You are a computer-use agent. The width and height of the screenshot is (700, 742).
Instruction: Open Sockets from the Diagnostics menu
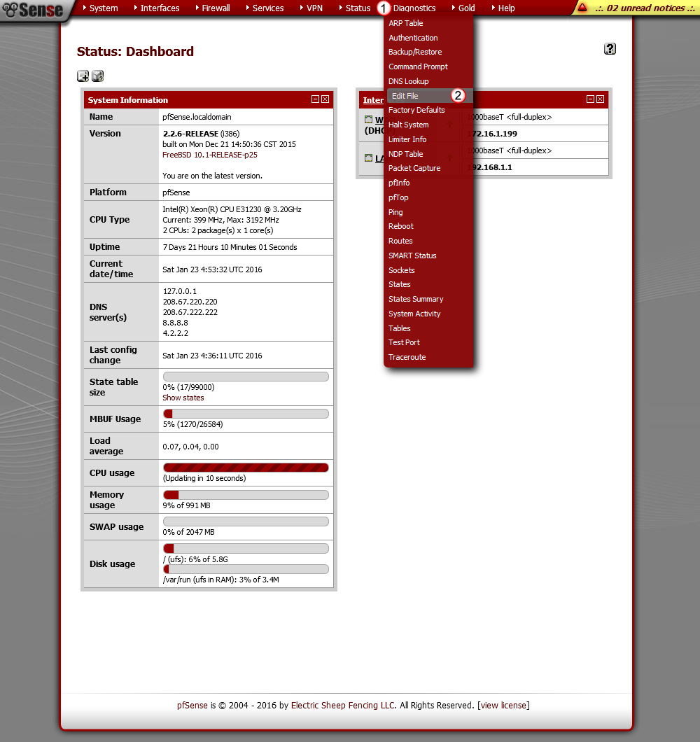401,271
